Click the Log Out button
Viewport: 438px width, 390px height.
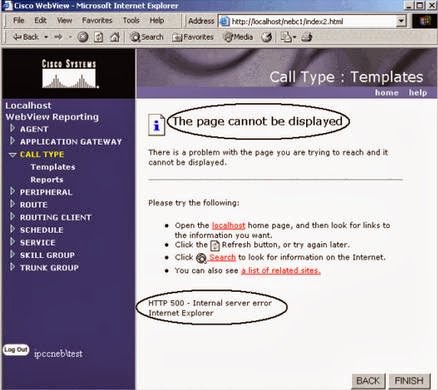tap(16, 350)
